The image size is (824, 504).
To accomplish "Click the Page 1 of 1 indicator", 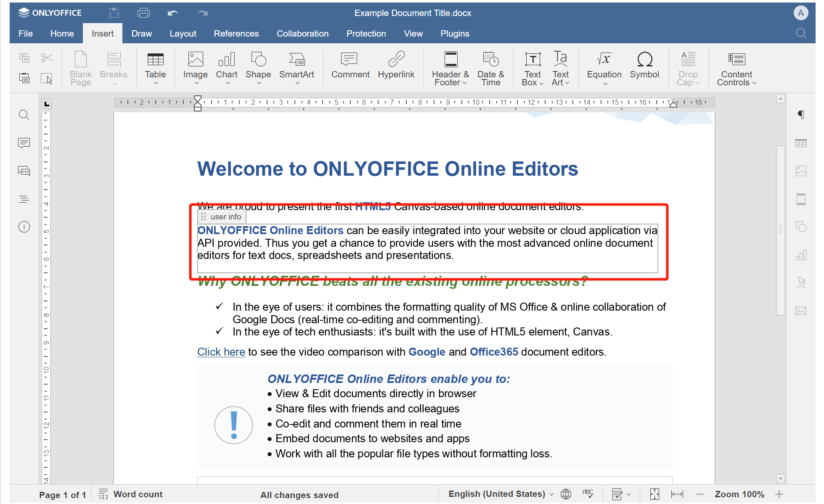I will pos(63,495).
